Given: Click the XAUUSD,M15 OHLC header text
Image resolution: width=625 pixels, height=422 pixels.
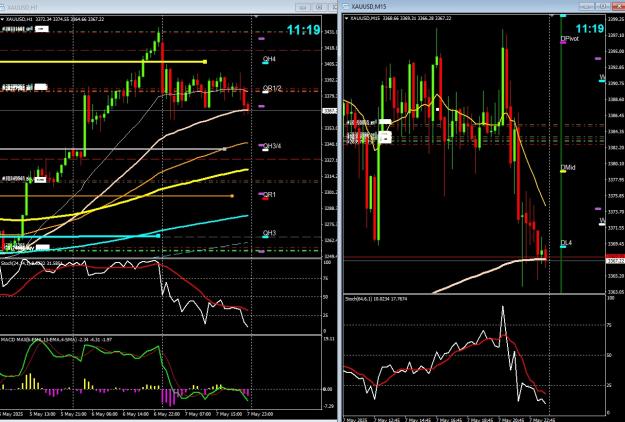Looking at the screenshot, I should tap(400, 18).
